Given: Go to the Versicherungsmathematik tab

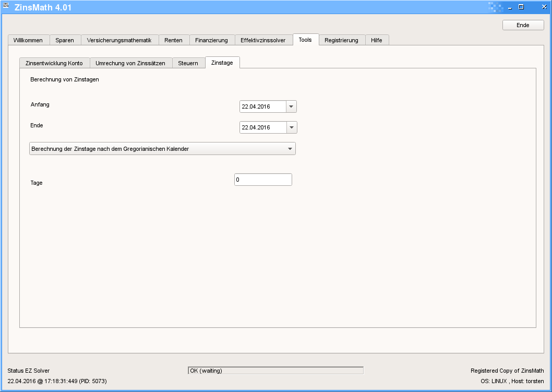Looking at the screenshot, I should point(119,40).
